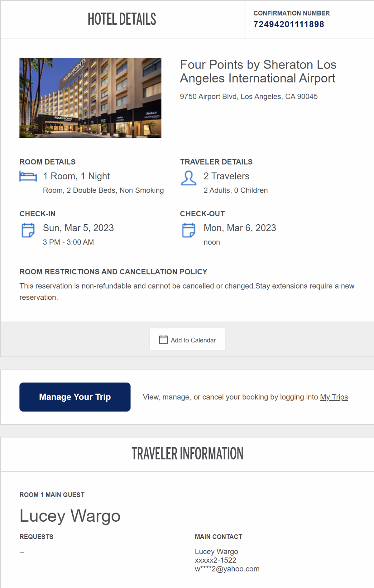
Task: Click the check-in calendar icon
Action: coord(28,230)
